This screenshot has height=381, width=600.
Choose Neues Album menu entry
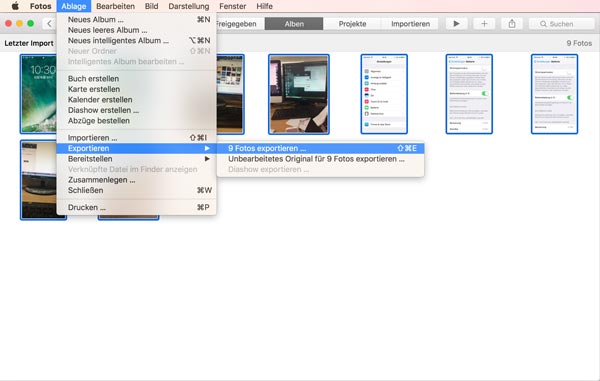(136, 20)
